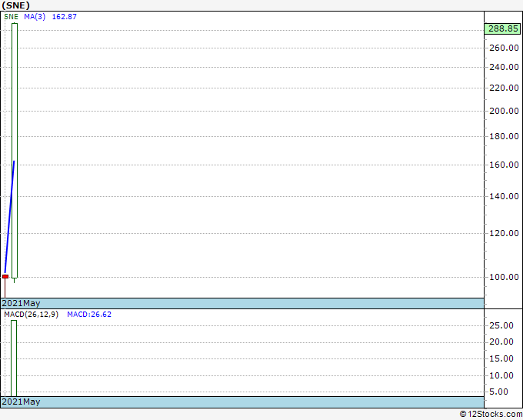Click the 2021May label under price chart
Image resolution: width=523 pixels, height=420 pixels.
[x=21, y=303]
